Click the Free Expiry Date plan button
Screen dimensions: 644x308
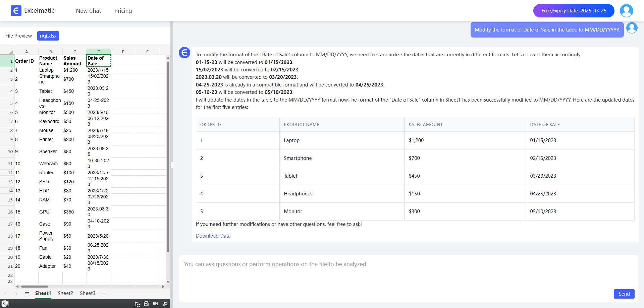point(574,11)
